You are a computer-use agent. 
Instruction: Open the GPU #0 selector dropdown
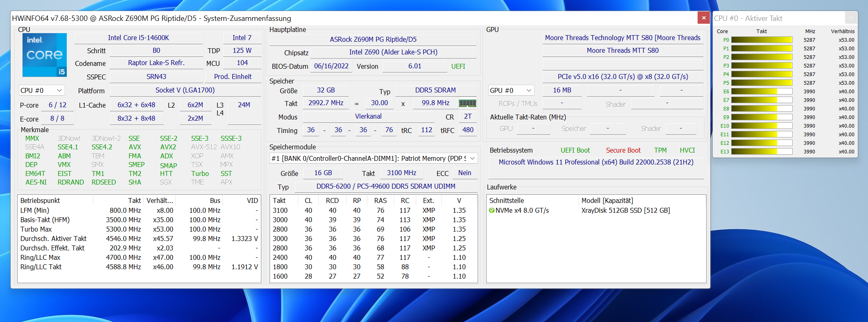pyautogui.click(x=511, y=90)
